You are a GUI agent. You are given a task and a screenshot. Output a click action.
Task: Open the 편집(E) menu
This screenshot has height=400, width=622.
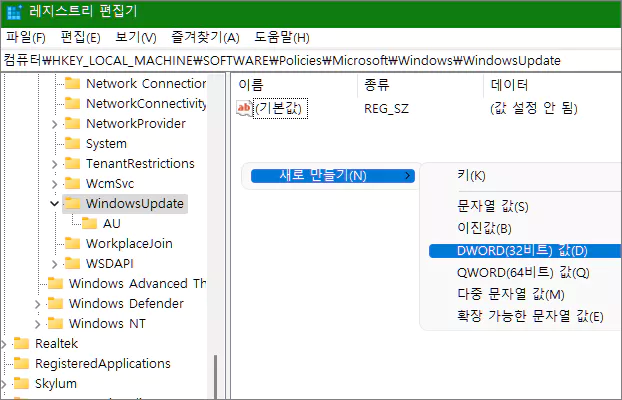(80, 38)
